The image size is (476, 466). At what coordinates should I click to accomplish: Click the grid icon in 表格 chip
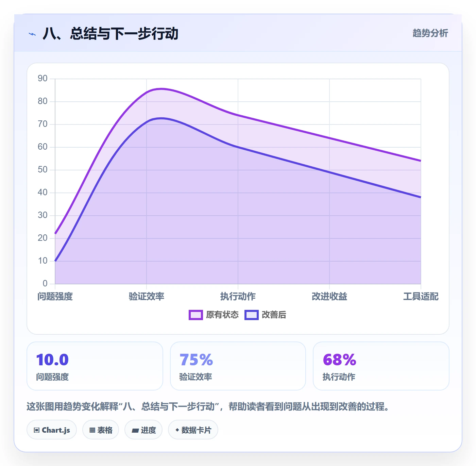pyautogui.click(x=92, y=430)
